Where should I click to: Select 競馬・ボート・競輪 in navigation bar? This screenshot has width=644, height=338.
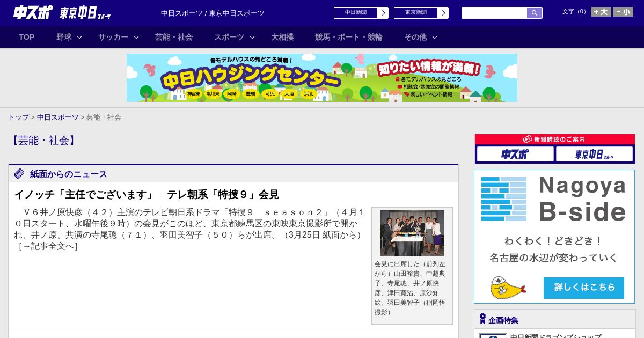pos(349,37)
